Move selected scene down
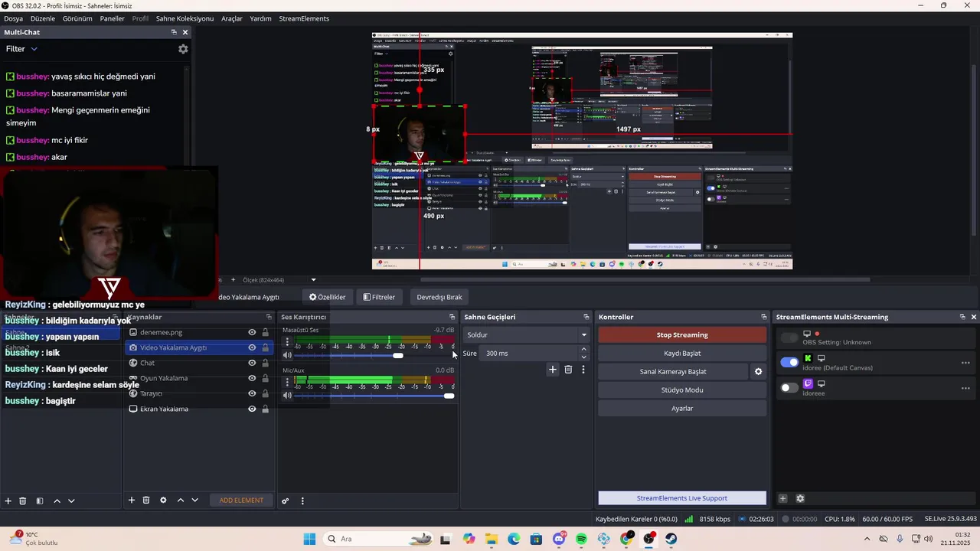980x551 pixels. (71, 500)
